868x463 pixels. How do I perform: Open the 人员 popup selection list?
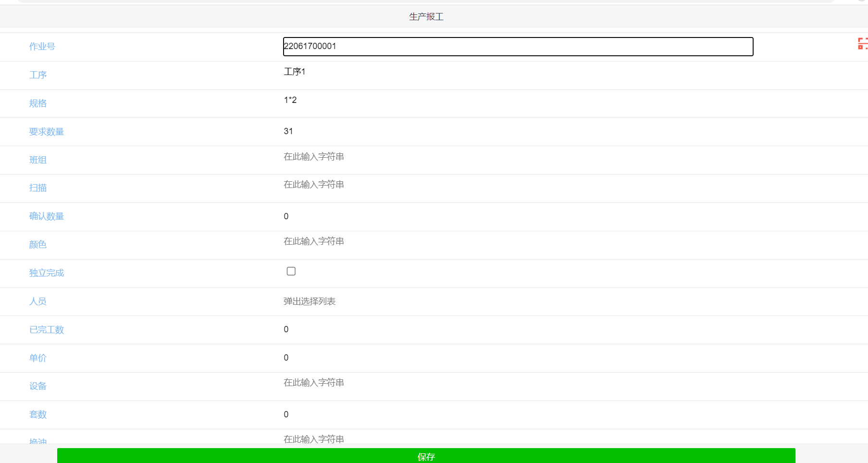[x=310, y=301]
